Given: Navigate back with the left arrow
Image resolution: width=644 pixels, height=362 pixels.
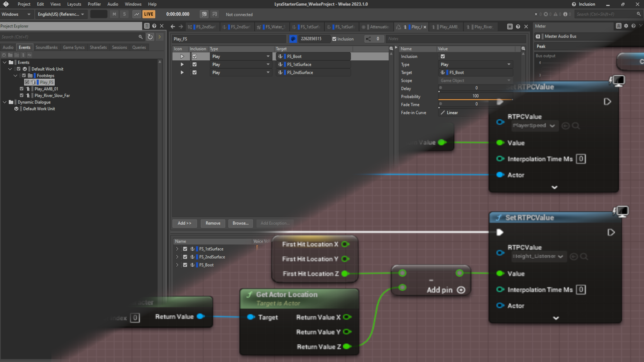Looking at the screenshot, I should point(173,27).
